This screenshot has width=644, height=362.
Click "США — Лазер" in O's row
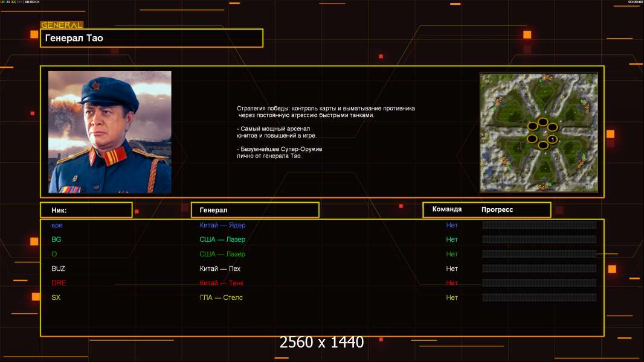(222, 254)
